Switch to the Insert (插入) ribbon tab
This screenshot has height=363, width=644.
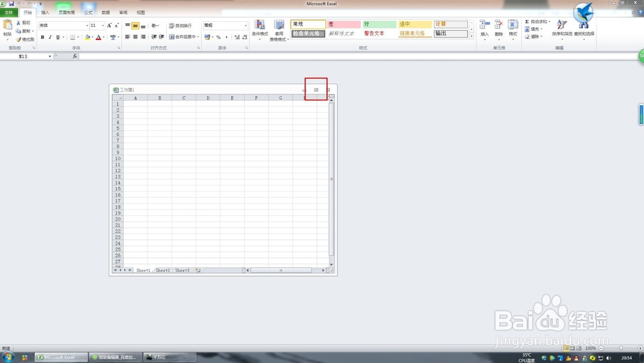point(45,12)
